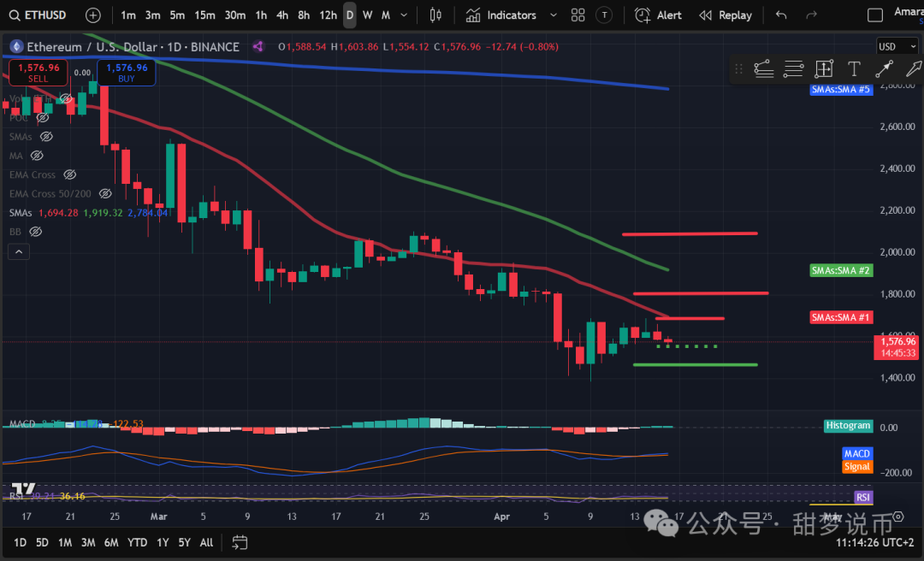
Task: Open the go to date calendar icon
Action: click(240, 542)
